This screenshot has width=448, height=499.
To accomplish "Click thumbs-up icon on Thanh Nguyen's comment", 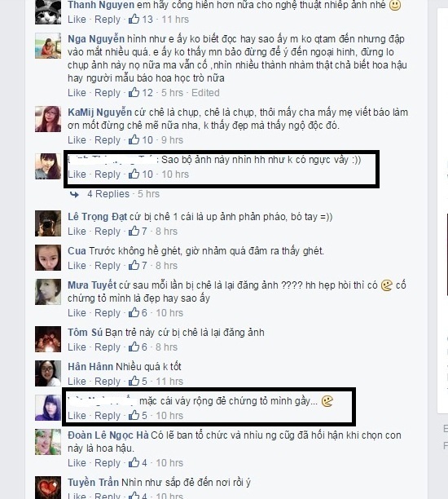I will (x=134, y=19).
